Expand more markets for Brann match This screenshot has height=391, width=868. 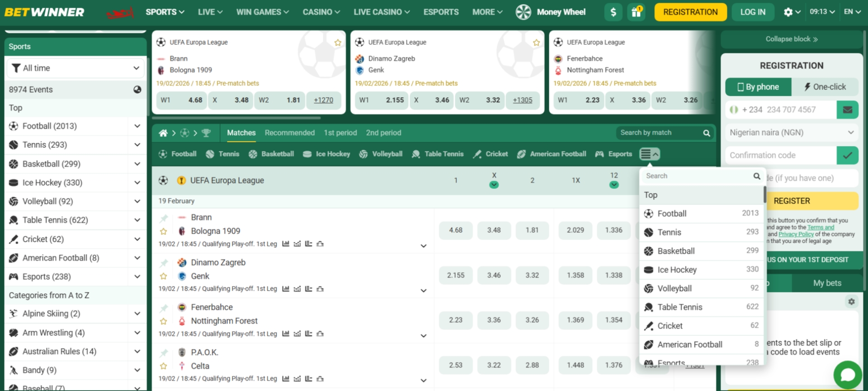click(x=424, y=246)
